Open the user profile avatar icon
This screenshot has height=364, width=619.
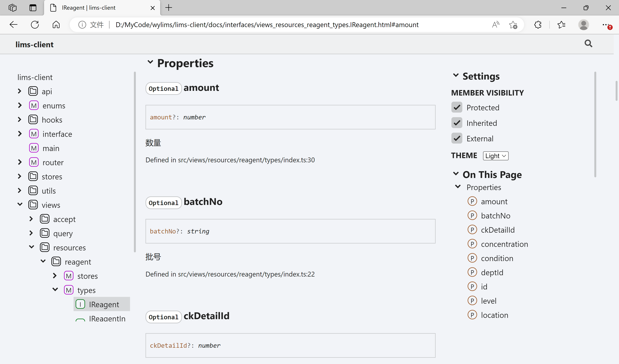pyautogui.click(x=583, y=25)
